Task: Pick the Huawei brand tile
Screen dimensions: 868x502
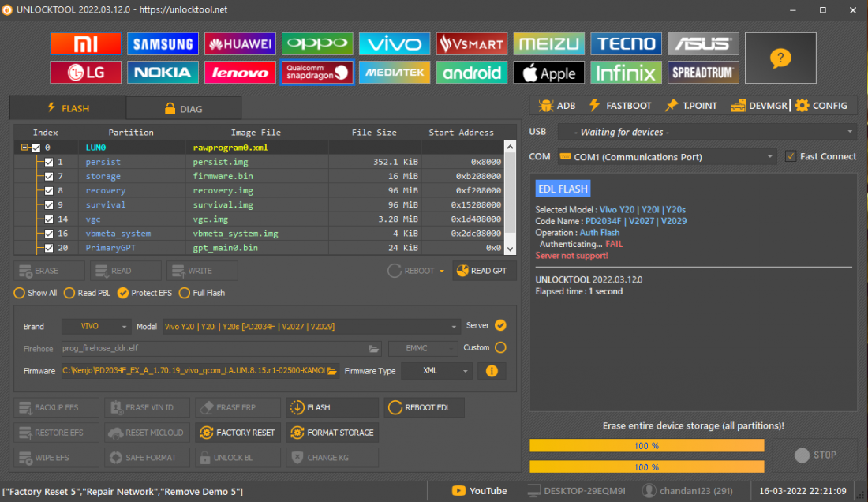Action: point(240,43)
